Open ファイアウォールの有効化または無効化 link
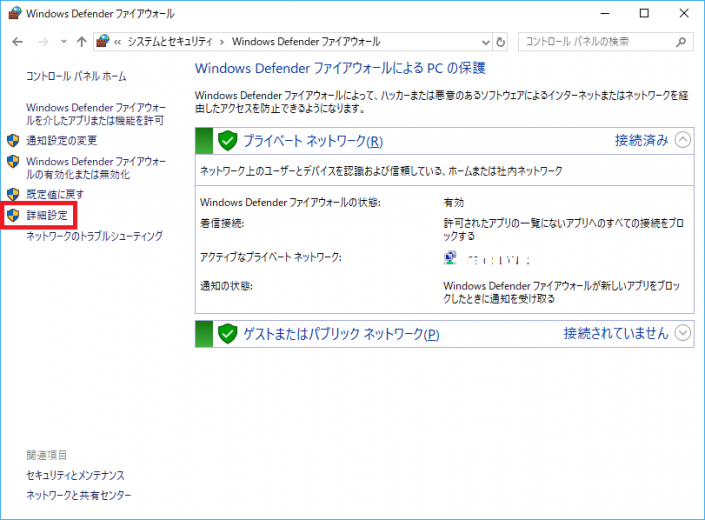This screenshot has height=520, width=705. (x=96, y=168)
